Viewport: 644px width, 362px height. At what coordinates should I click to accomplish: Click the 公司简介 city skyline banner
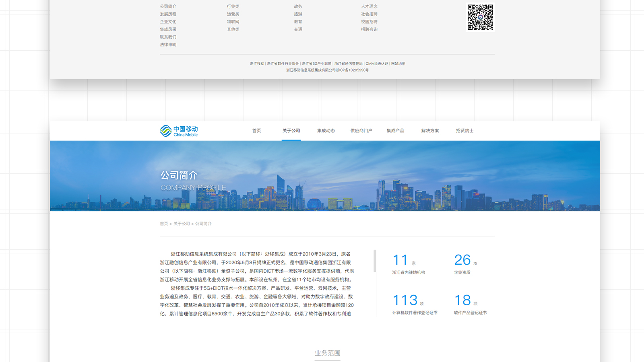[325, 176]
